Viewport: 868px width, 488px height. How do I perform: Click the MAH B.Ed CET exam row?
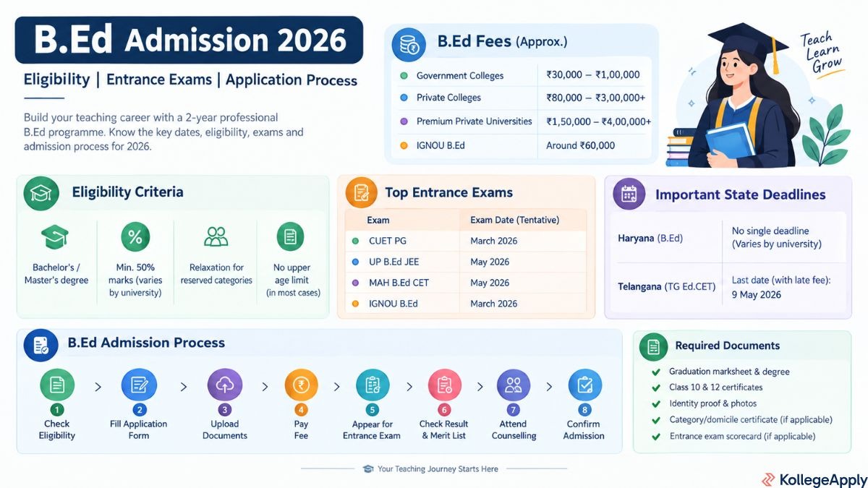tap(465, 283)
